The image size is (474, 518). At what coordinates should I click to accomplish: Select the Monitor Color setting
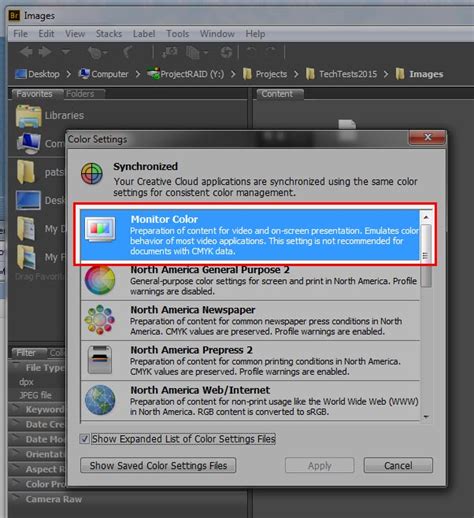pos(250,235)
